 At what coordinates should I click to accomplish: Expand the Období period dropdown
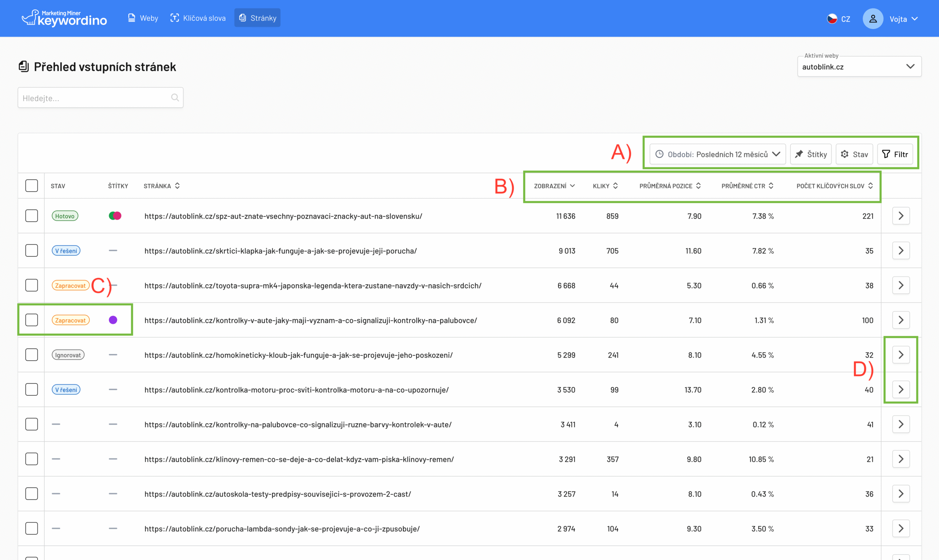pos(717,154)
